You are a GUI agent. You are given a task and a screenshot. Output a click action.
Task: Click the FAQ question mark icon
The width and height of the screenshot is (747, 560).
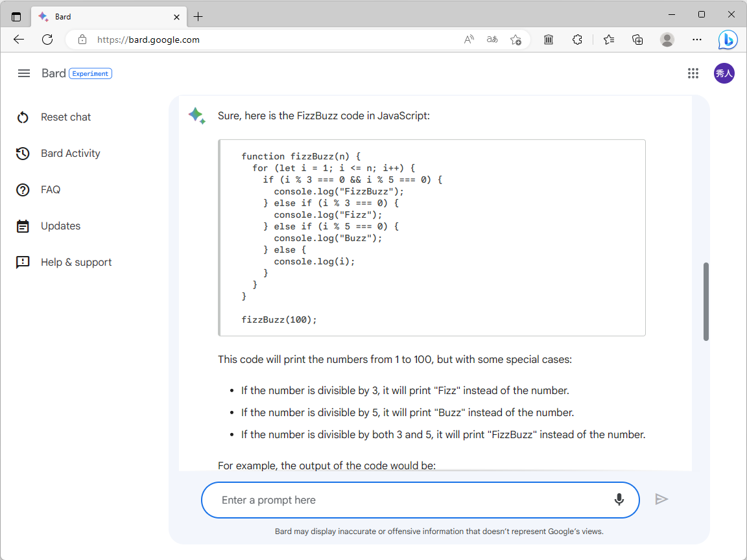tap(23, 189)
